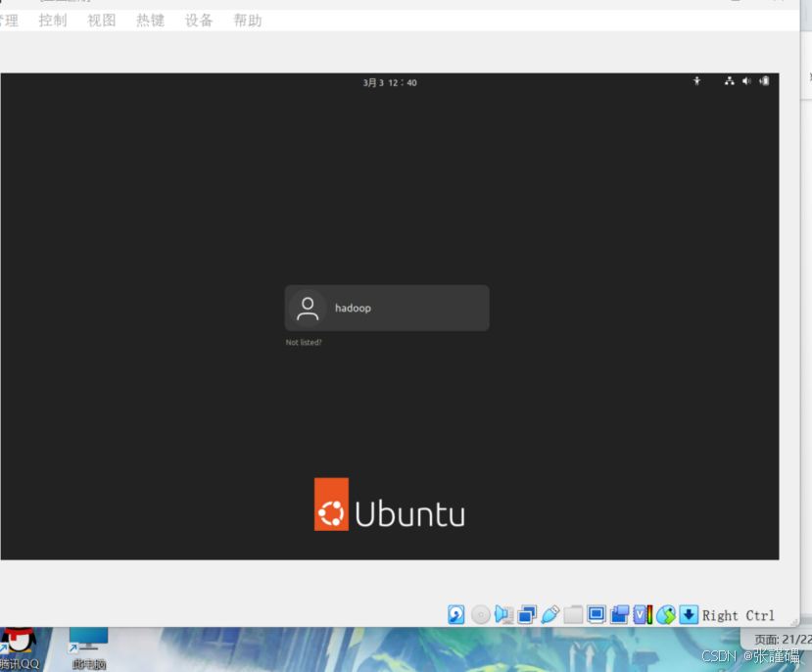The width and height of the screenshot is (812, 672).
Task: Click the keyboard capture arrow icon
Action: click(x=689, y=614)
